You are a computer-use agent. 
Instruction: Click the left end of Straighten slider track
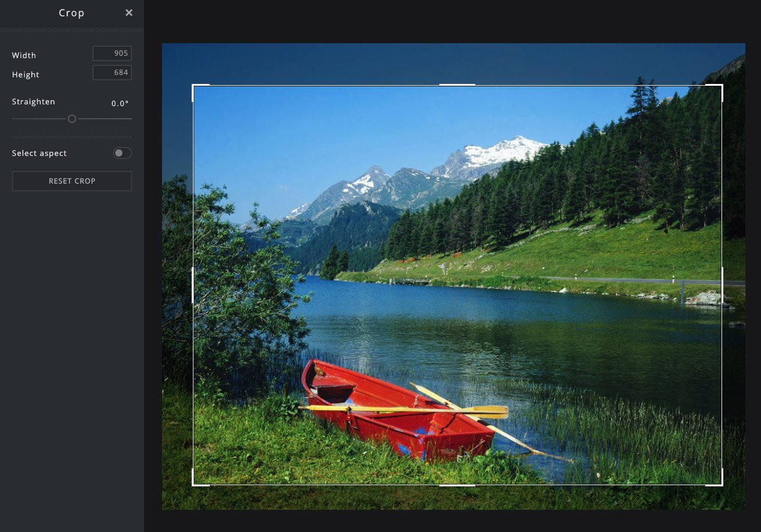pos(14,119)
